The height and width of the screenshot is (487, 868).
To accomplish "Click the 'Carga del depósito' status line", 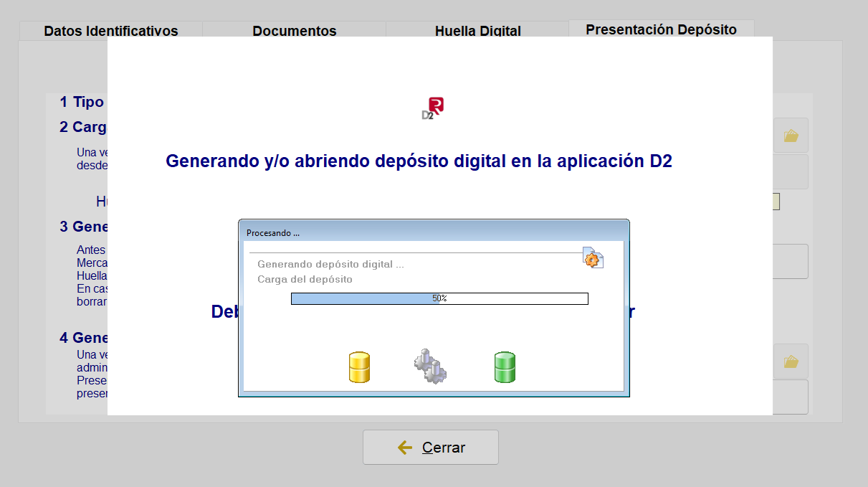I will [x=305, y=279].
